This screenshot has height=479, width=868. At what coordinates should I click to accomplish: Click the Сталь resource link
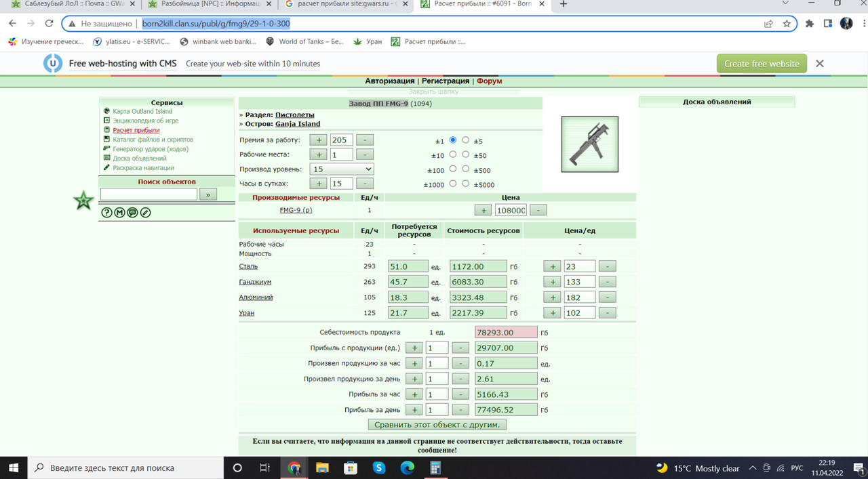(248, 266)
